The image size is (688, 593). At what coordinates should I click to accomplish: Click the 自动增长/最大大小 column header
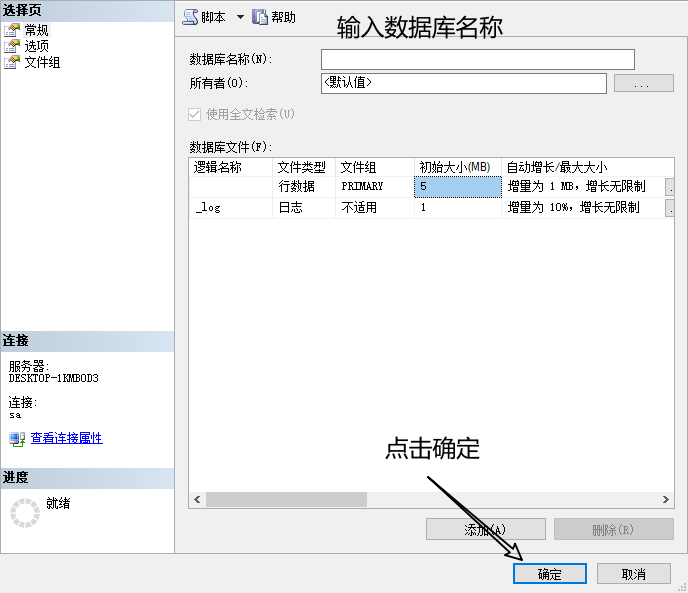click(x=588, y=167)
